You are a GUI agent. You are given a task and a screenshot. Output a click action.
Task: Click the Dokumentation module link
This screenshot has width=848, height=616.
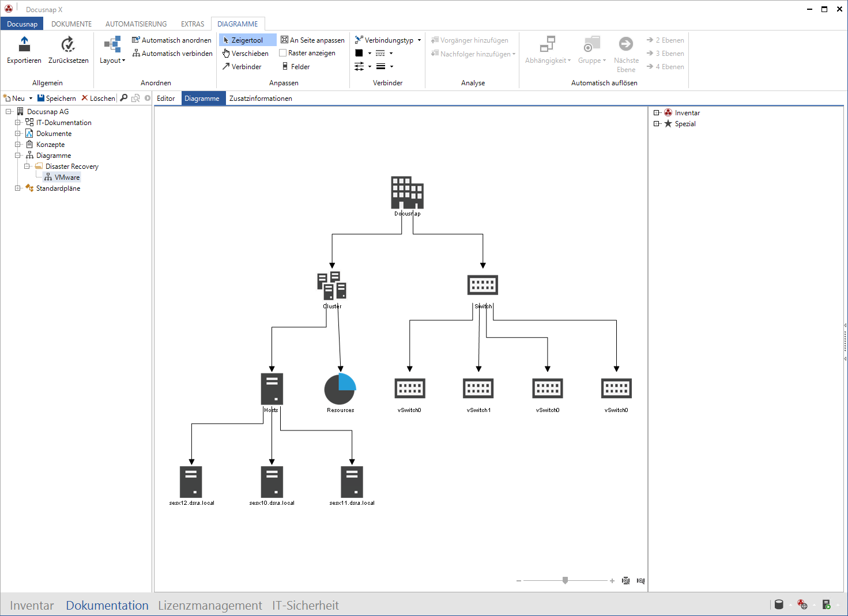107,606
